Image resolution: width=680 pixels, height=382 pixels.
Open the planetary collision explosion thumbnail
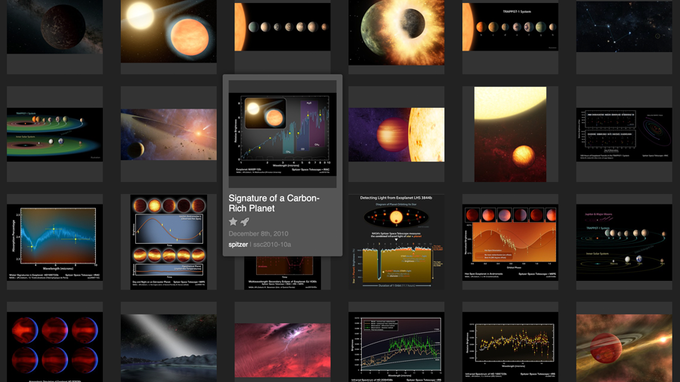[396, 33]
